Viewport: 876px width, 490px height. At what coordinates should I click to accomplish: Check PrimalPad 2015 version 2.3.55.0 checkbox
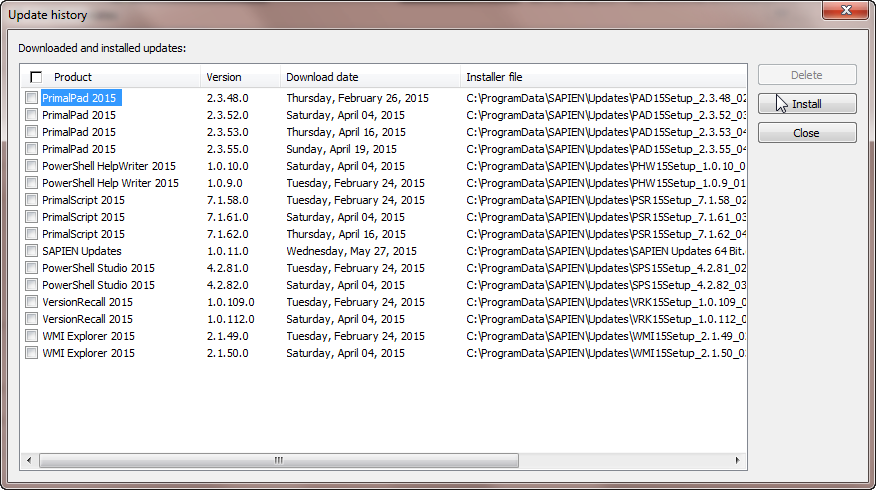[x=31, y=149]
